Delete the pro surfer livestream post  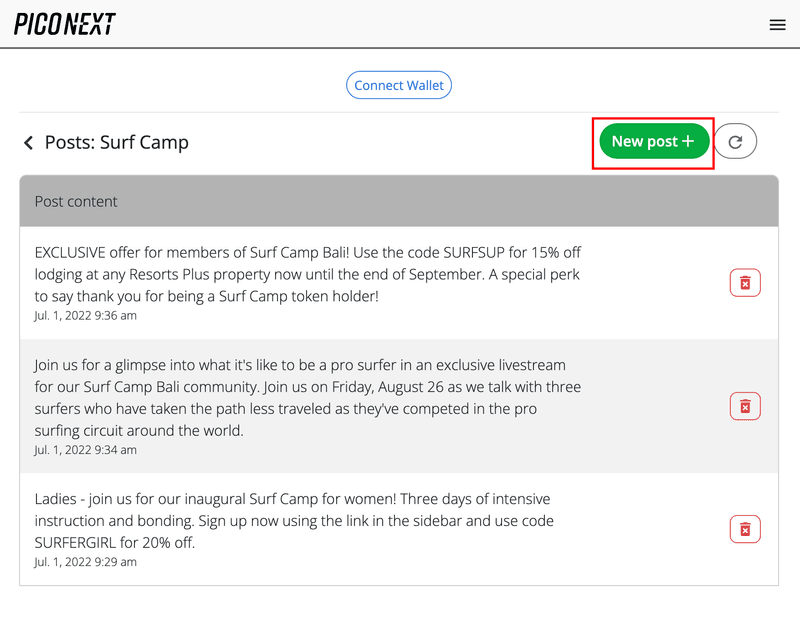(745, 406)
